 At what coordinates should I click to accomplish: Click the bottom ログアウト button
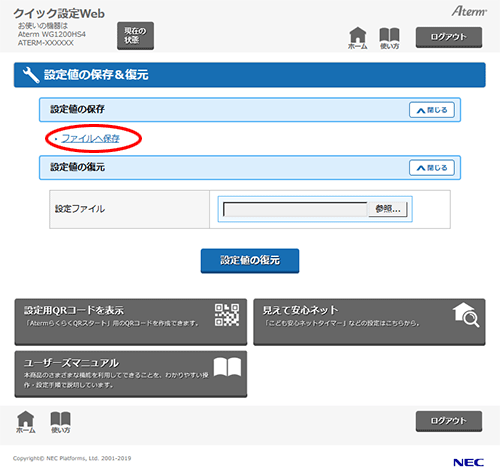(449, 421)
